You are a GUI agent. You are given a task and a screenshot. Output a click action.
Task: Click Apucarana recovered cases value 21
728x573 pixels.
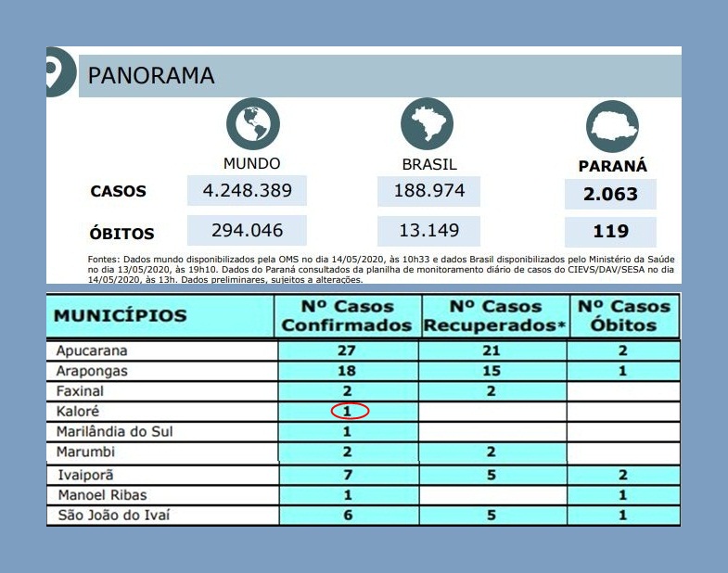coord(492,350)
